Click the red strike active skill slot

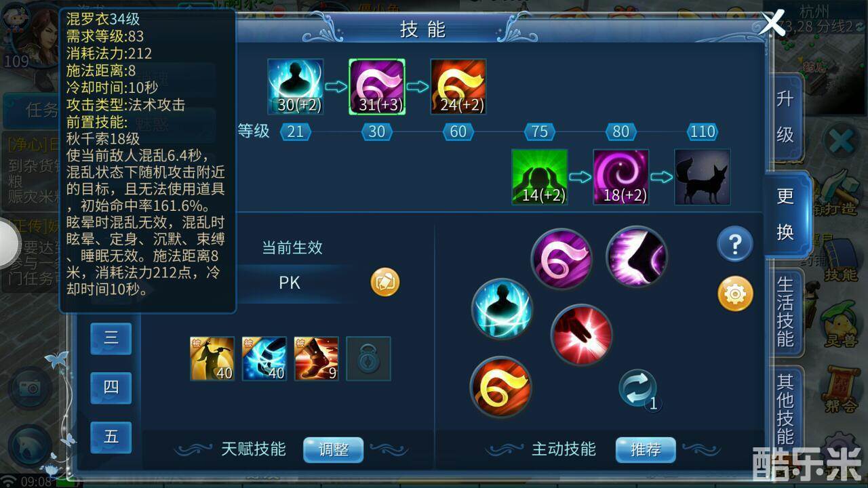pyautogui.click(x=582, y=334)
